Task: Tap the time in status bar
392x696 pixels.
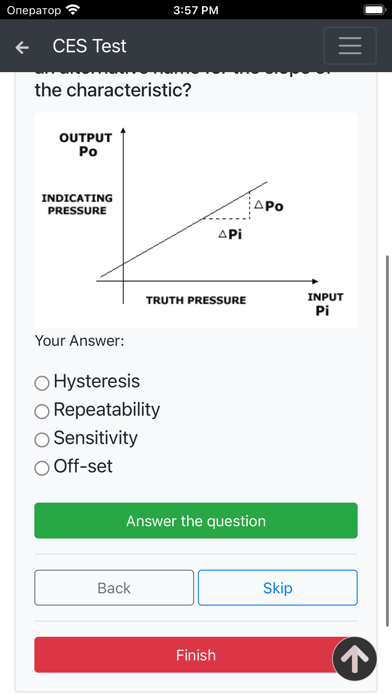Action: tap(196, 10)
